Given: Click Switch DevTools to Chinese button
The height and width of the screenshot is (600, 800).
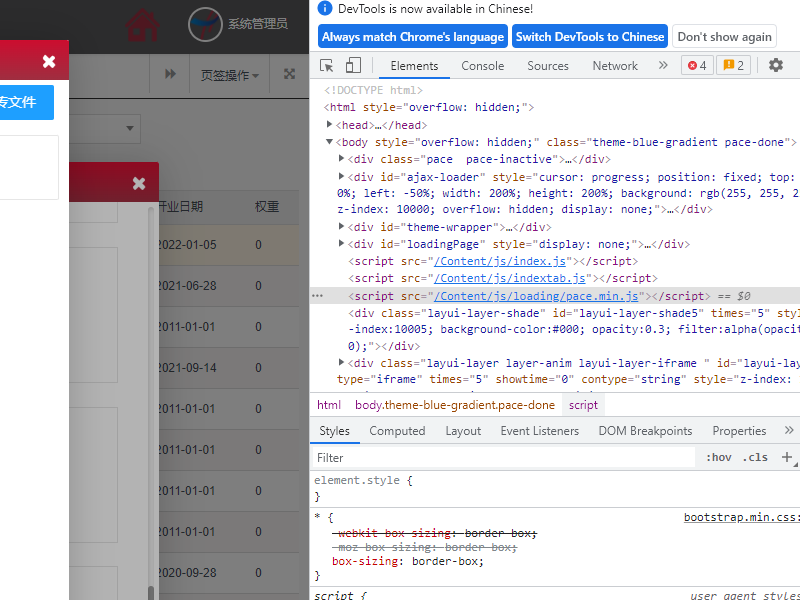Looking at the screenshot, I should pos(589,37).
